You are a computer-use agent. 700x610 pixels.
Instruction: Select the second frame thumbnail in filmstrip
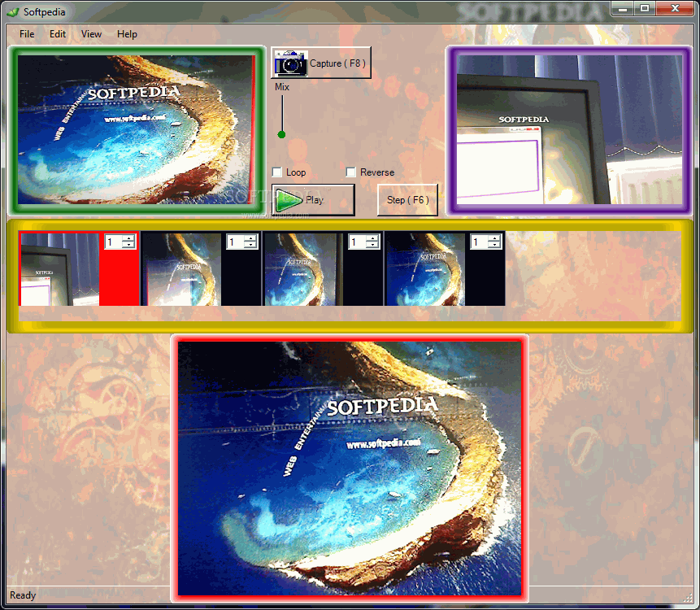[181, 269]
